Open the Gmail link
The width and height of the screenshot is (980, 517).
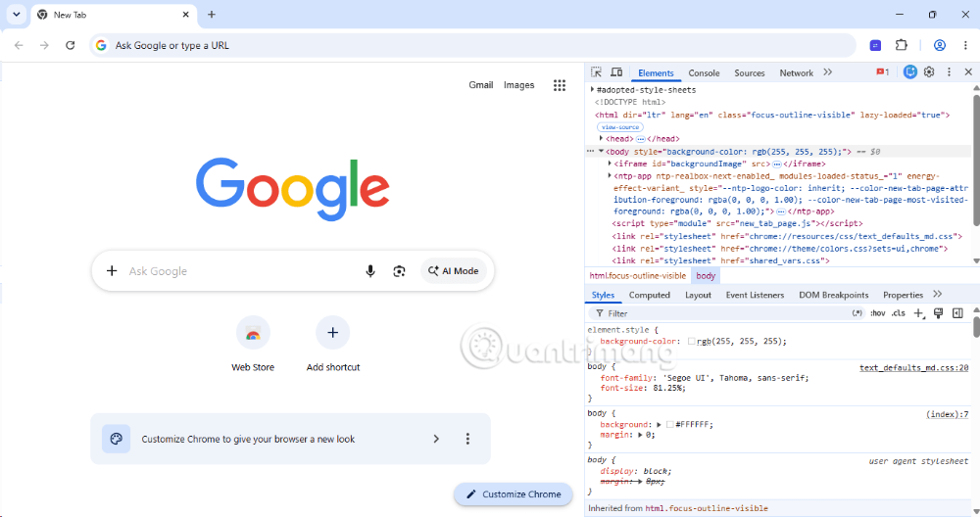click(x=480, y=85)
